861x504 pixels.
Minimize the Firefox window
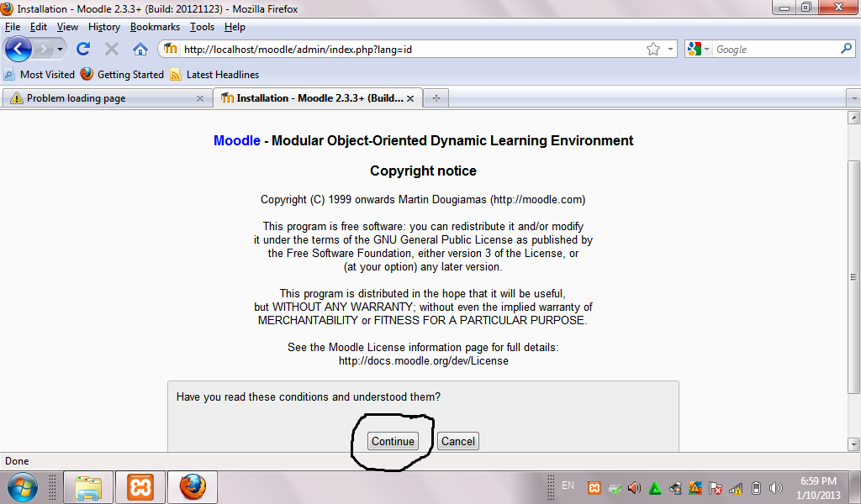(784, 7)
